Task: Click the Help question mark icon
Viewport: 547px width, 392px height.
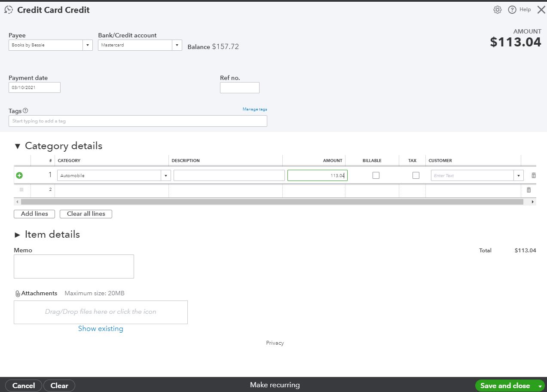Action: click(x=512, y=9)
